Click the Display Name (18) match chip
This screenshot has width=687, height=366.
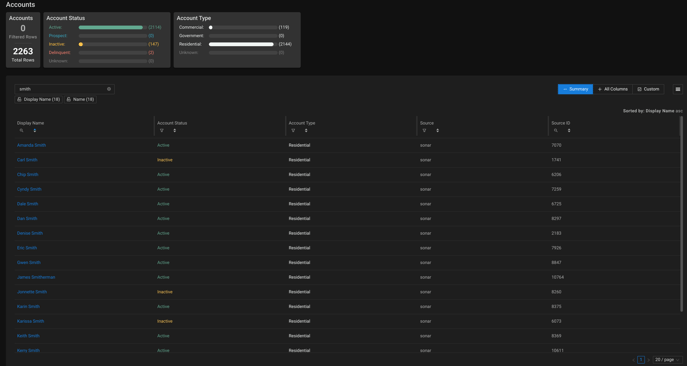39,99
